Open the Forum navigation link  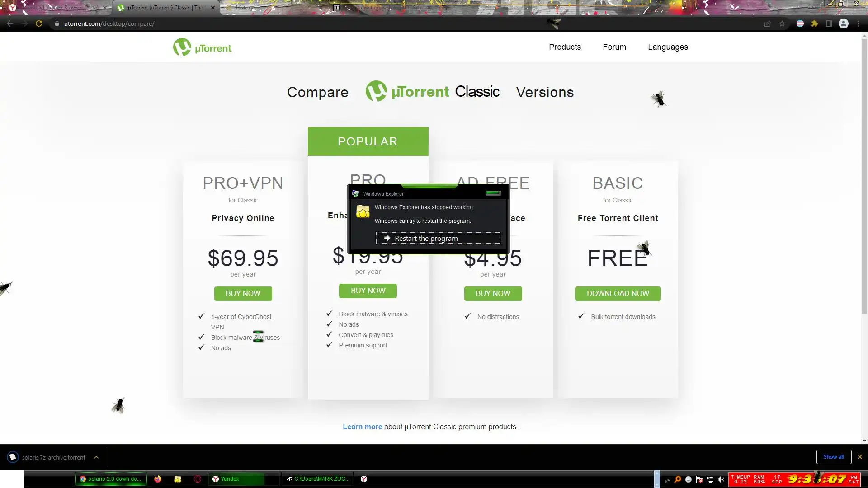point(614,47)
